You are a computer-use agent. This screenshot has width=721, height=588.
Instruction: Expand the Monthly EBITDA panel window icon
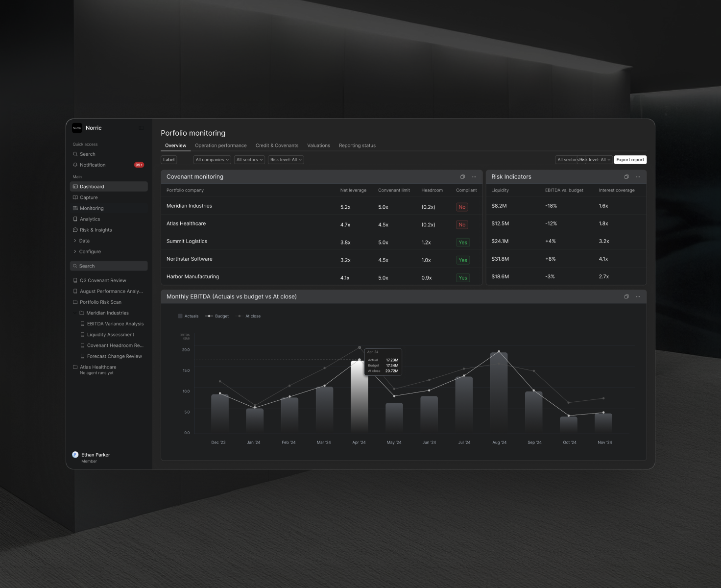[x=626, y=296]
